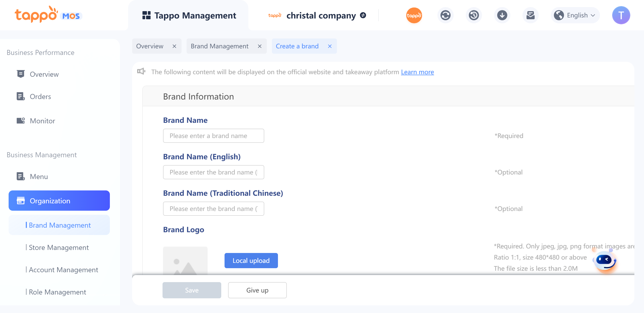Click the user avatar T icon
644x313 pixels.
(621, 15)
